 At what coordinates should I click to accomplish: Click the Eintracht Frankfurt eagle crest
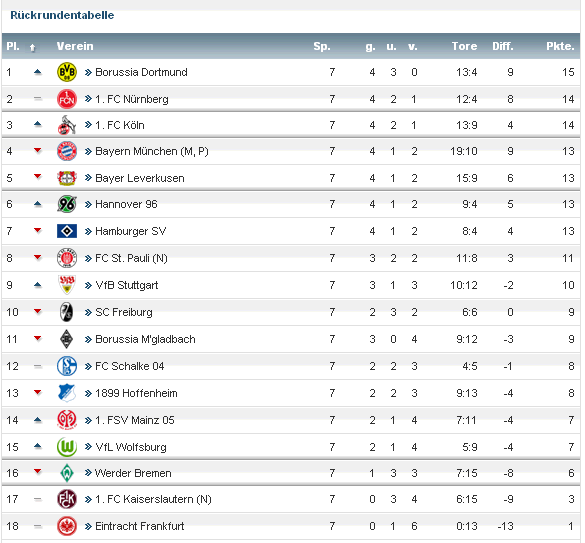(67, 526)
